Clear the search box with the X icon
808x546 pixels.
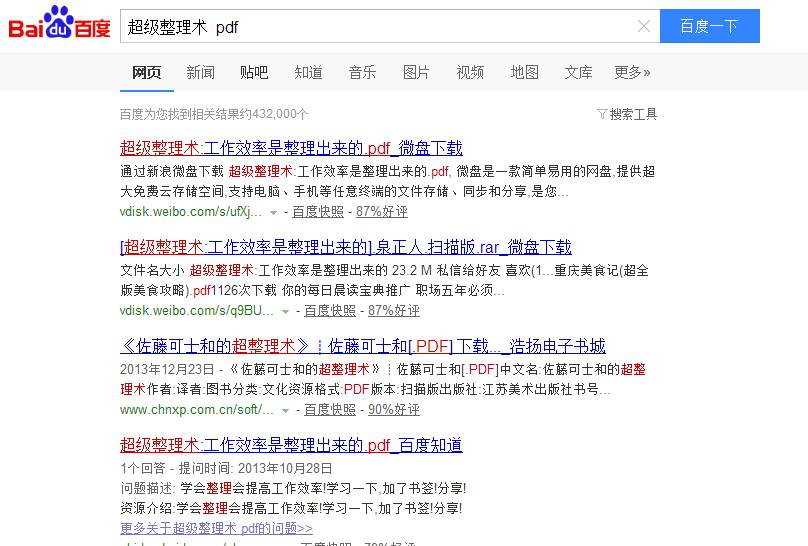pos(644,26)
